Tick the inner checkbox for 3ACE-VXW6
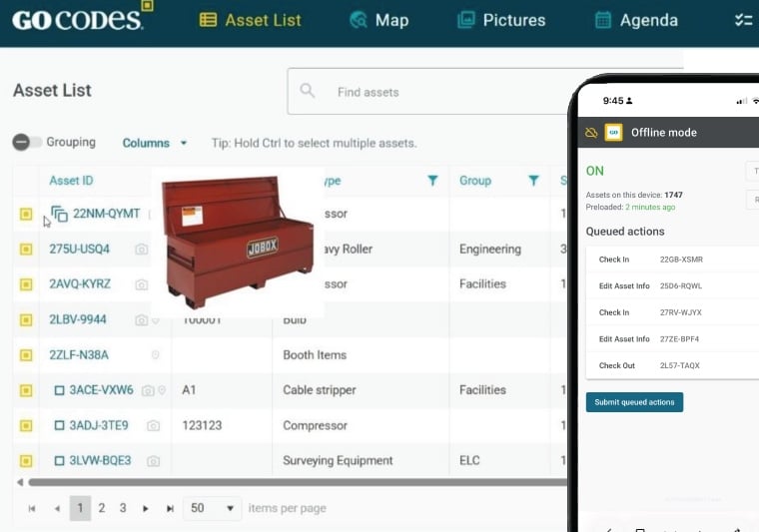The image size is (759, 532). click(59, 390)
